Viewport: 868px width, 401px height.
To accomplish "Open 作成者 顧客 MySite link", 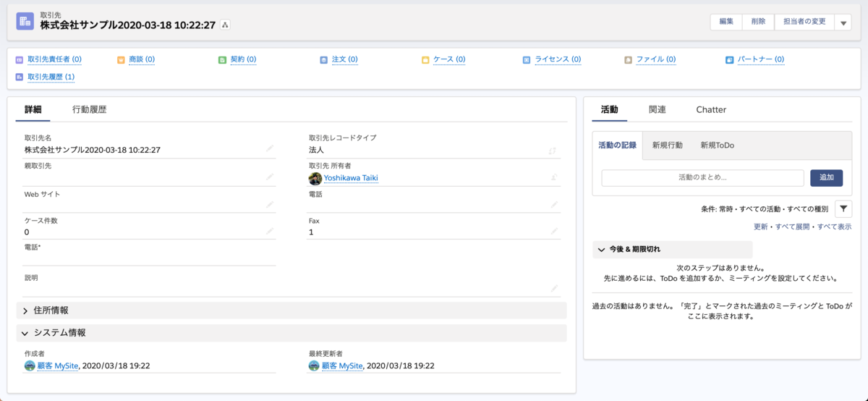I will (58, 366).
